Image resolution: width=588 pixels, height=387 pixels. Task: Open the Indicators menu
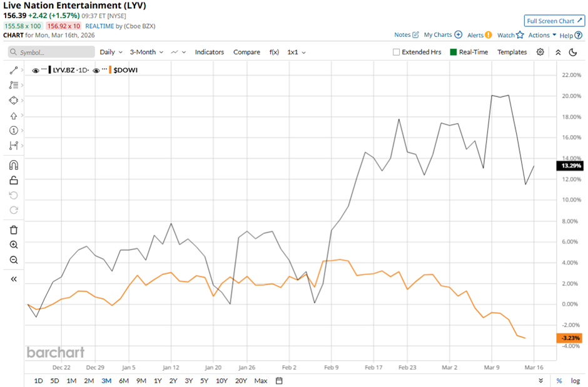[x=210, y=52]
